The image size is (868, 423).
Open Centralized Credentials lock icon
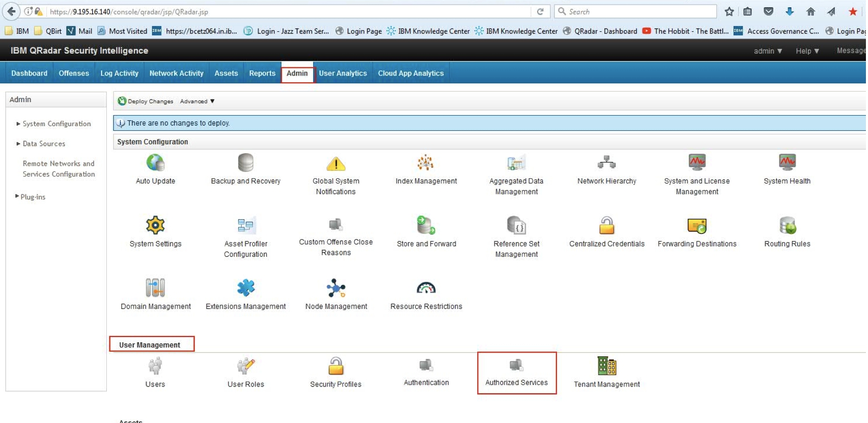point(606,226)
